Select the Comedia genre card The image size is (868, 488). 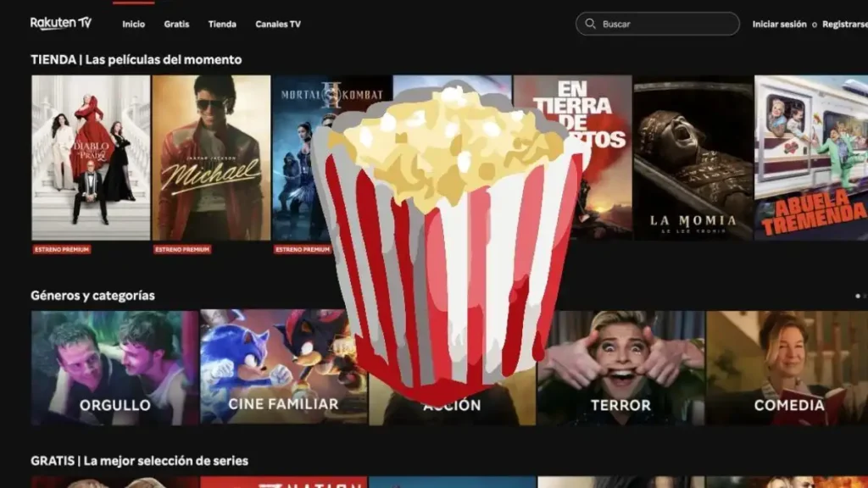click(787, 368)
